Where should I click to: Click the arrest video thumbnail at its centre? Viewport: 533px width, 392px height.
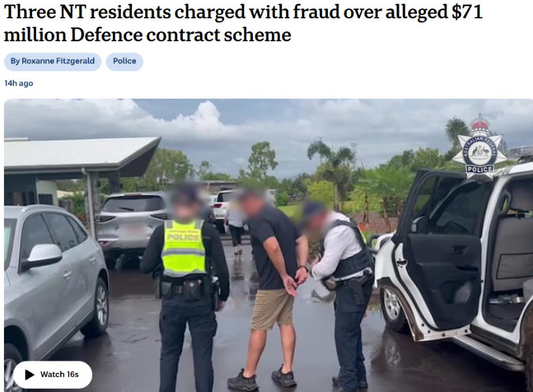click(x=268, y=245)
